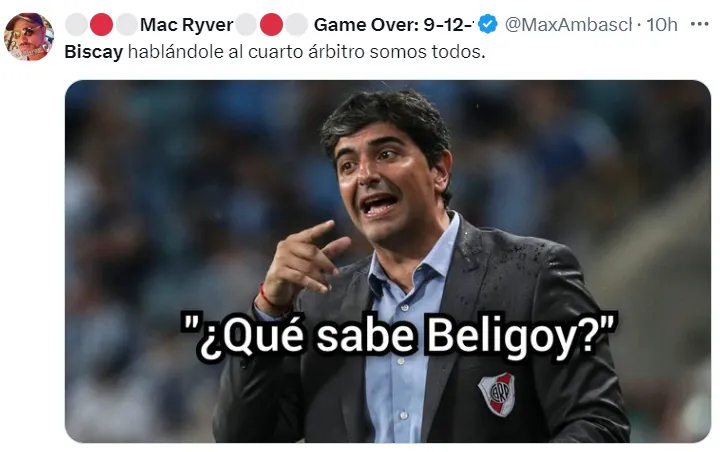Click the red circle emoji after Mac Ryver
This screenshot has height=452, width=720.
pyautogui.click(x=271, y=25)
